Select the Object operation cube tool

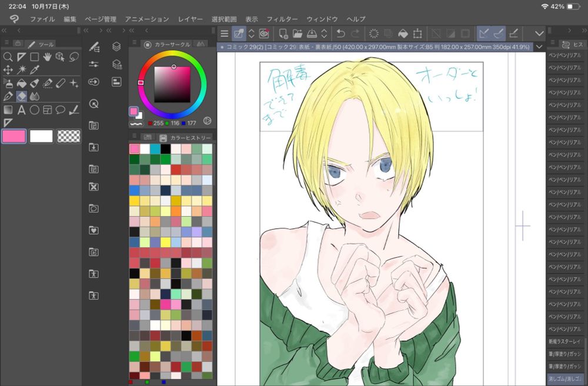coord(61,57)
